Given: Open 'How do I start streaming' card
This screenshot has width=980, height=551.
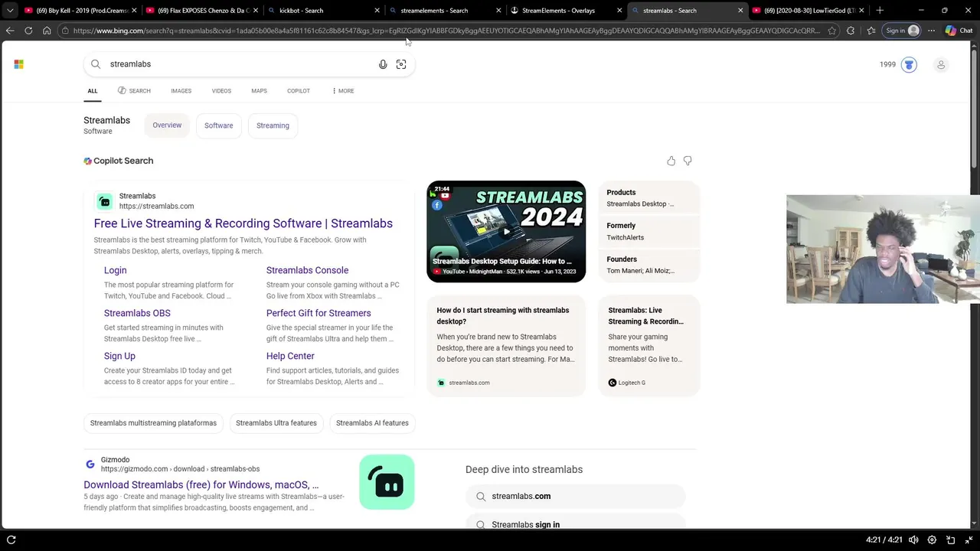Looking at the screenshot, I should [x=506, y=345].
